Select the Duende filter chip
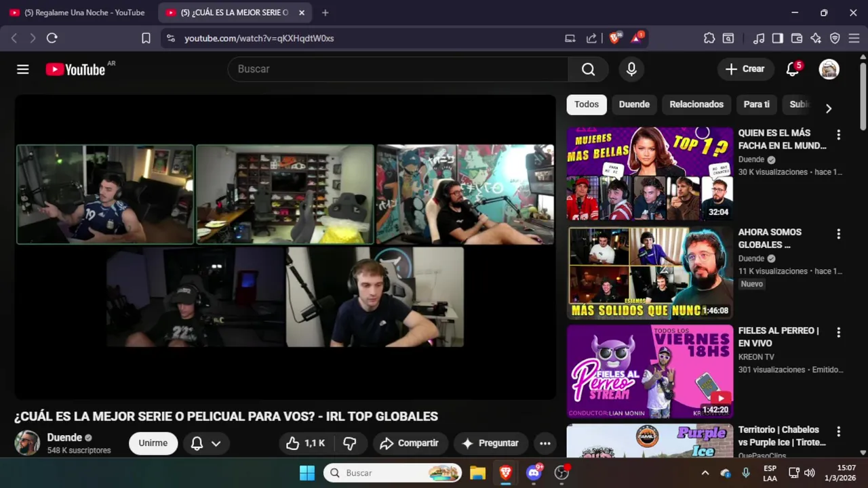This screenshot has height=488, width=868. [x=634, y=104]
